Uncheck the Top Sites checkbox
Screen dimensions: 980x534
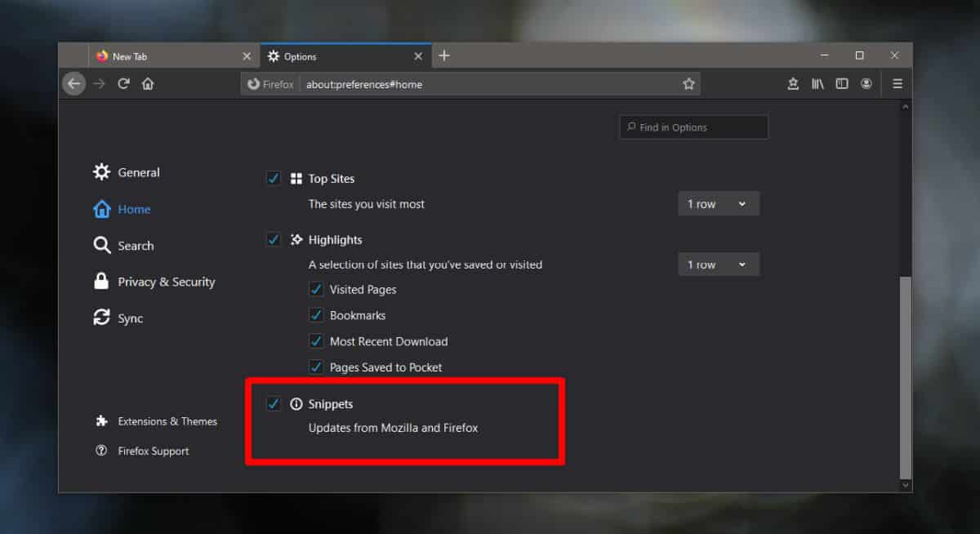(274, 178)
